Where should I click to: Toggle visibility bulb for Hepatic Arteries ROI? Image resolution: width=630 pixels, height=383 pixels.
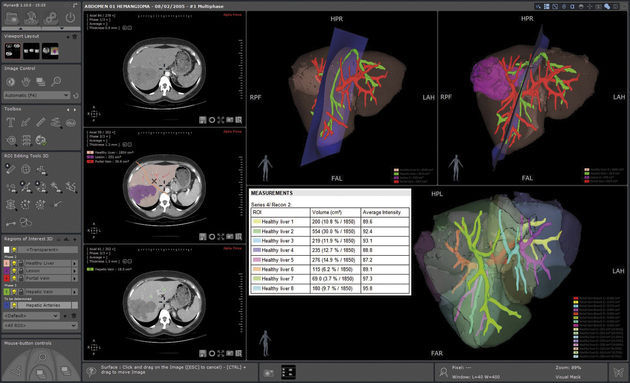point(14,305)
